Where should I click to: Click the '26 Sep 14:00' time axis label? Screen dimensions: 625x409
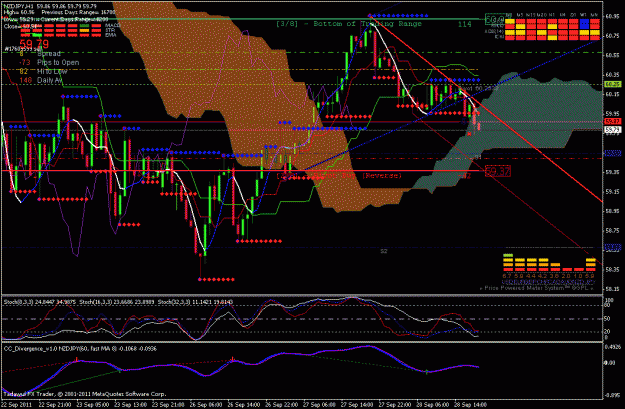pos(244,404)
